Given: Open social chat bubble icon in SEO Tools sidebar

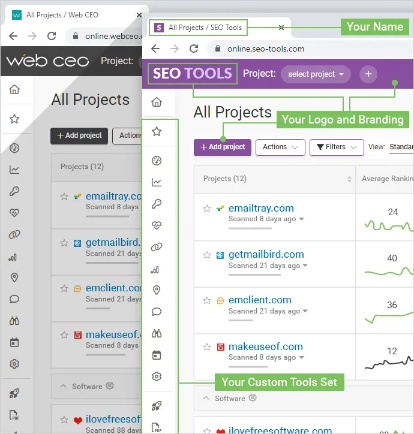Looking at the screenshot, I should (x=157, y=312).
